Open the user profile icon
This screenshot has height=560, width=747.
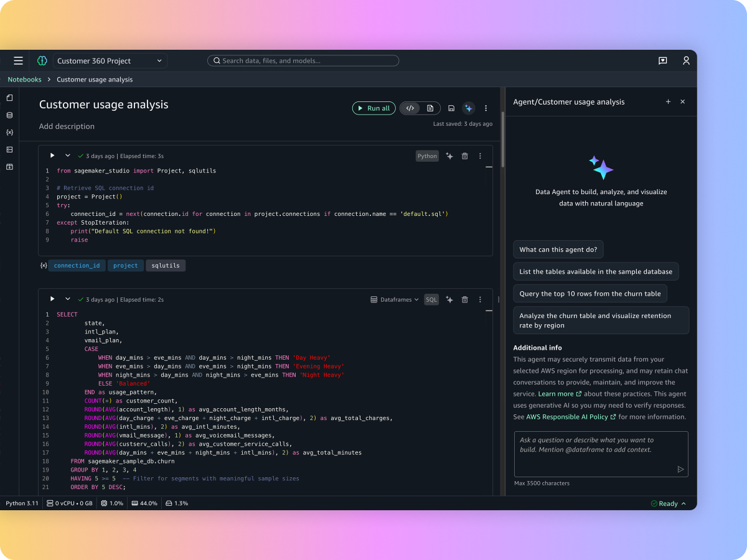[x=686, y=61]
